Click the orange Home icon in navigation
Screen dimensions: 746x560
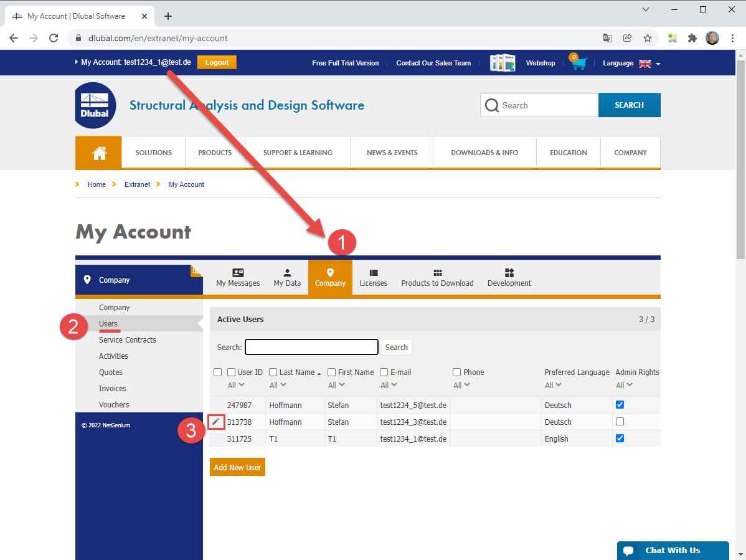tap(99, 153)
